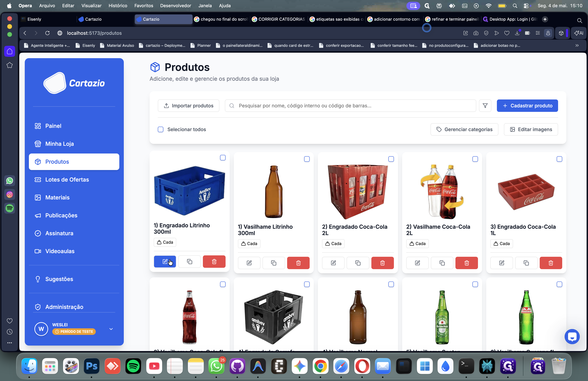Open the chat support bubble
This screenshot has height=381, width=588.
click(572, 336)
